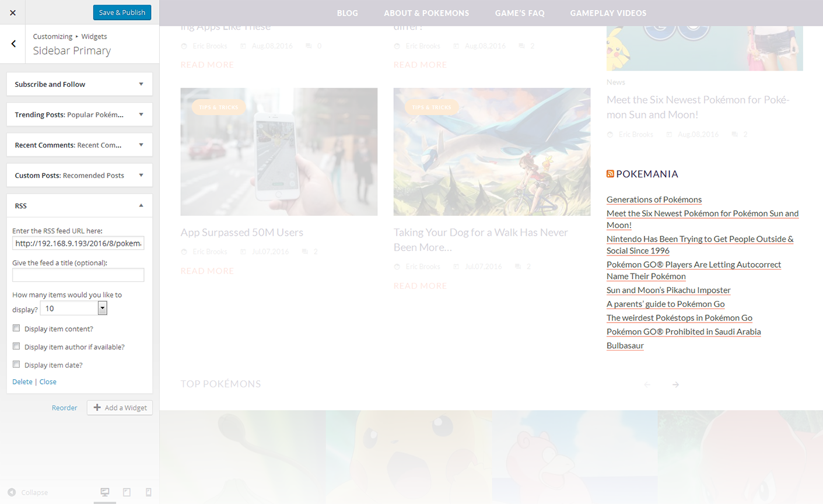
Task: Switch to tablet preview device icon
Action: pos(127,492)
